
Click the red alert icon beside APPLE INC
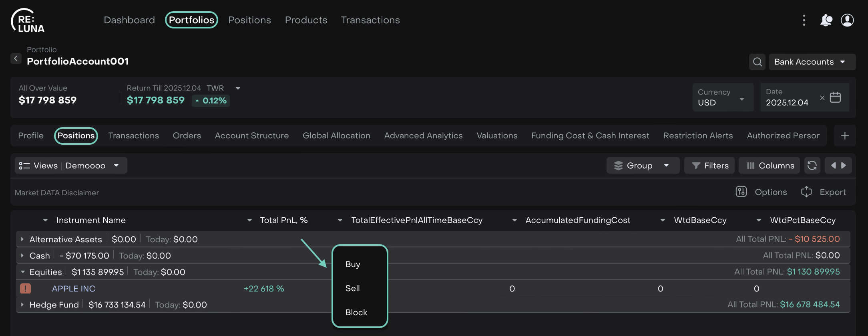pyautogui.click(x=26, y=288)
